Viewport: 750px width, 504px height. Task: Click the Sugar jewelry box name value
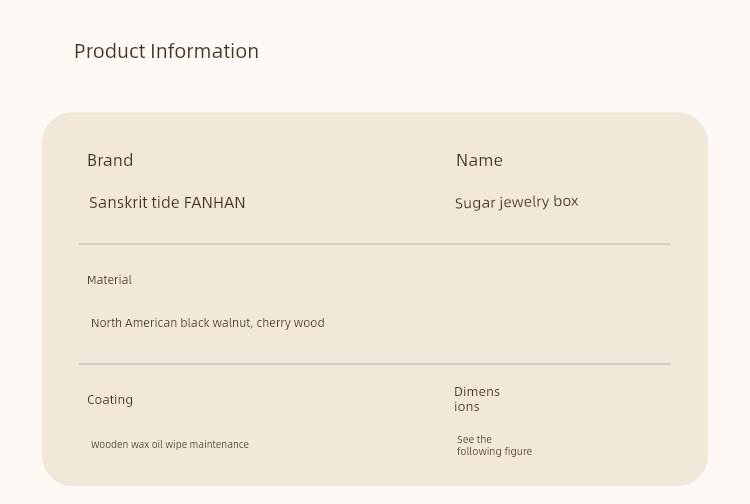517,202
